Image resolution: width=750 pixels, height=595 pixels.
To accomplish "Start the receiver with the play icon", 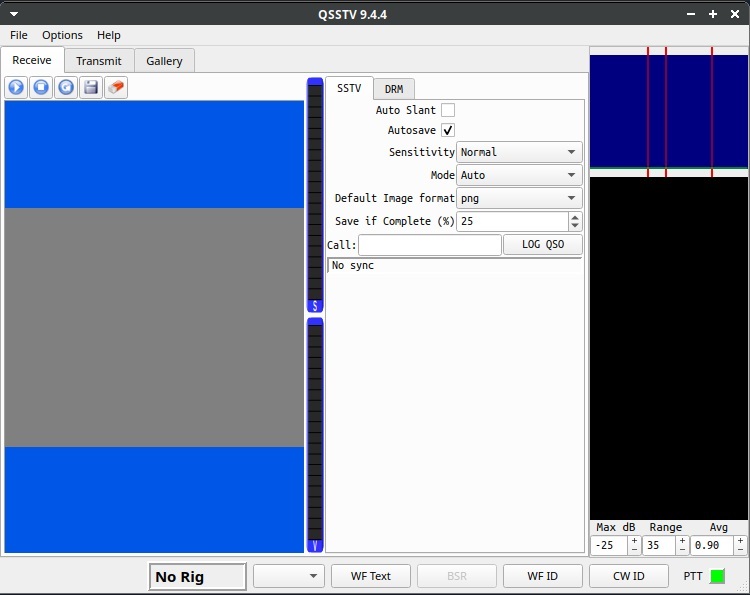I will tap(16, 88).
